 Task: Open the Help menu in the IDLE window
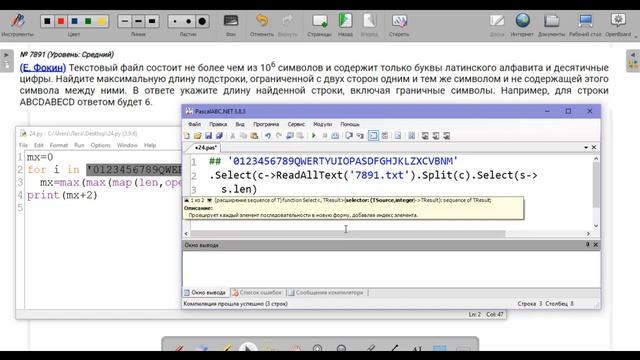pyautogui.click(x=150, y=145)
